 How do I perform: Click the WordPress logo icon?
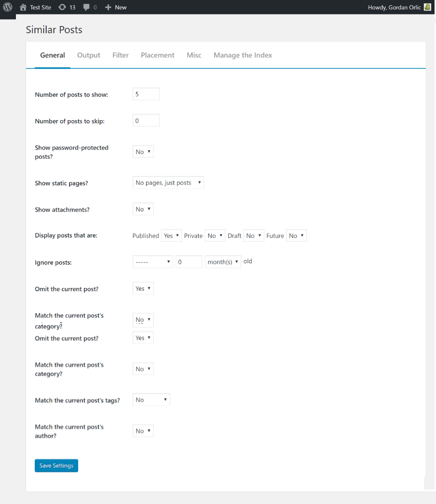(8, 7)
